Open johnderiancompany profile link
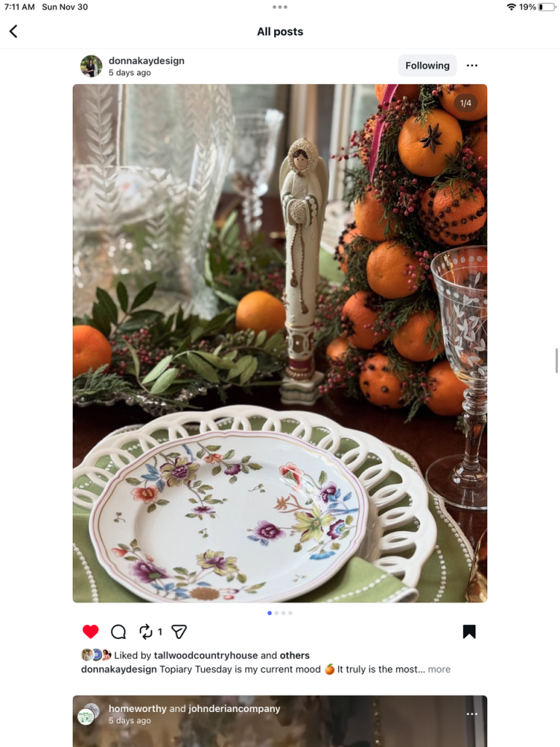Viewport: 560px width, 747px height. point(234,708)
